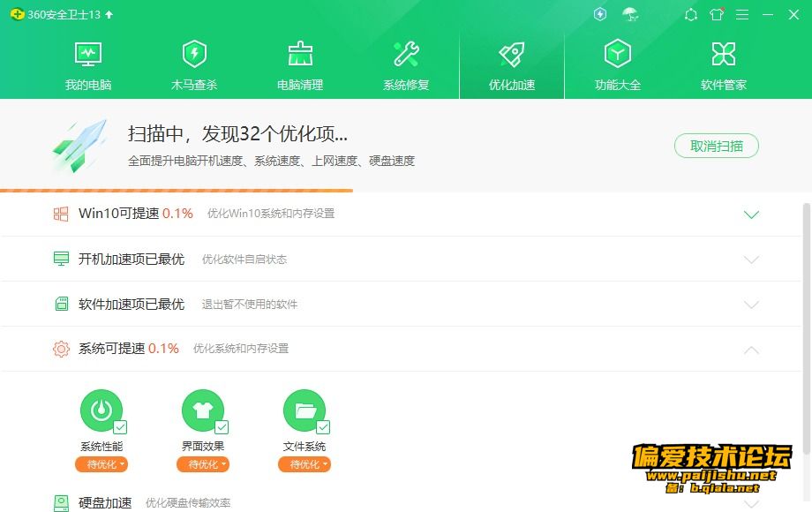Image resolution: width=812 pixels, height=512 pixels.
Task: Click the three-node share icon in title bar
Action: tap(691, 14)
